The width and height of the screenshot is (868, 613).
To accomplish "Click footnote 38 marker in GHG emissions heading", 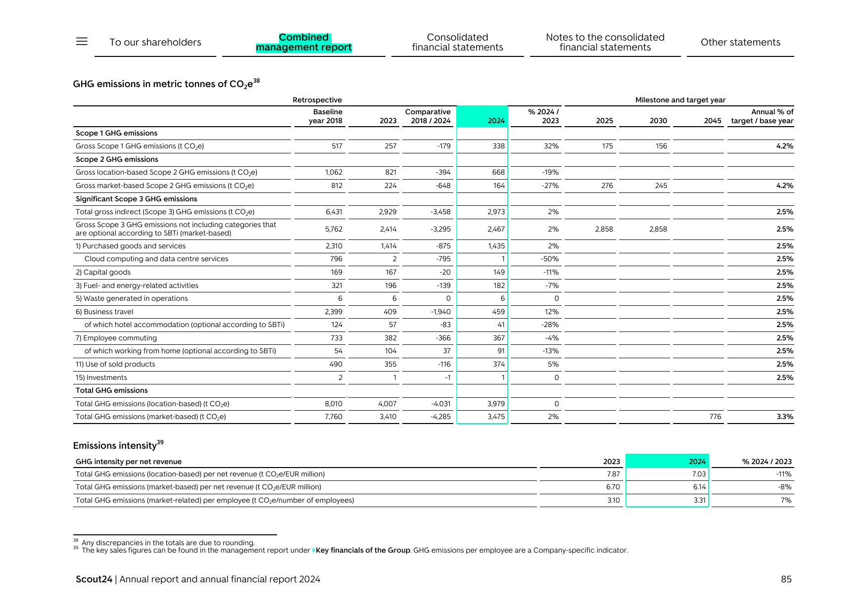I will click(x=256, y=81).
